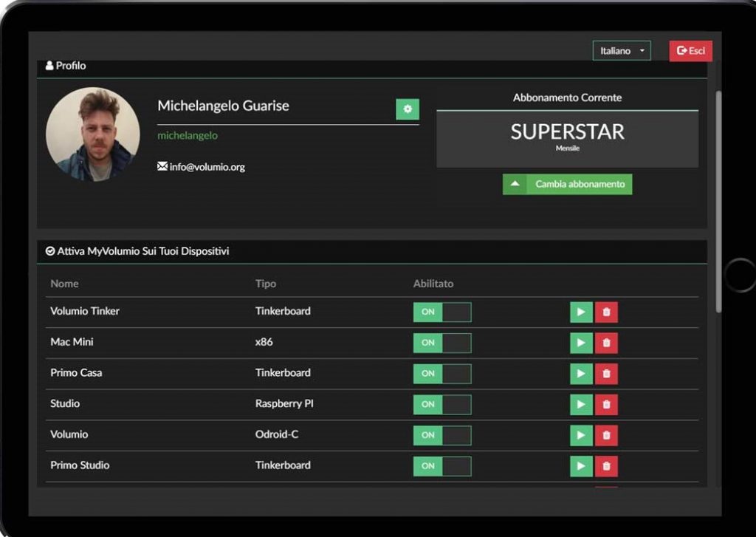This screenshot has width=756, height=537.
Task: Click the Michelangelo Guarise name
Action: click(223, 106)
